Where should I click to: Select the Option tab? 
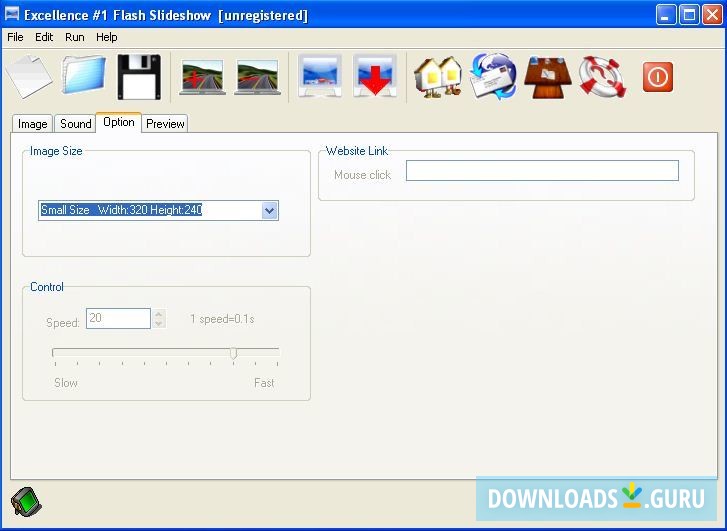119,122
